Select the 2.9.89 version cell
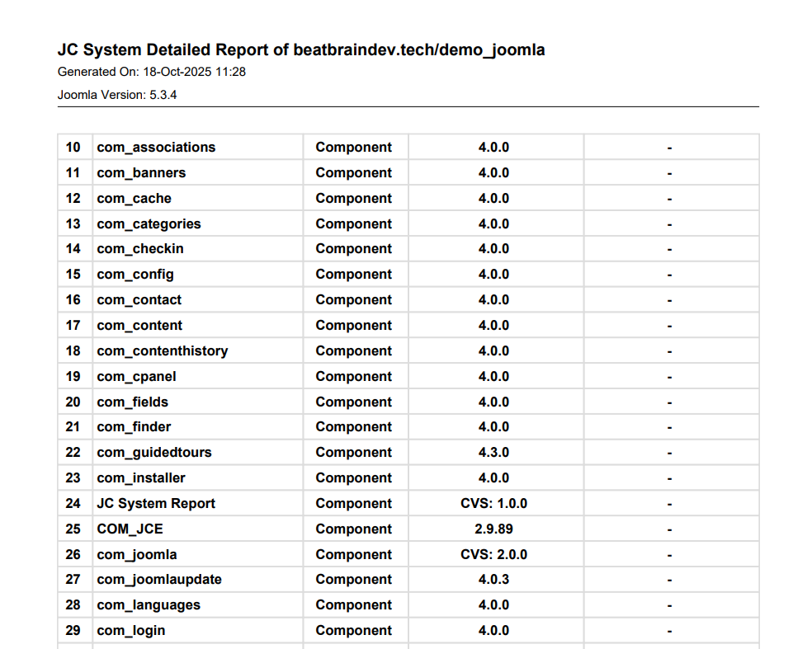 tap(493, 529)
